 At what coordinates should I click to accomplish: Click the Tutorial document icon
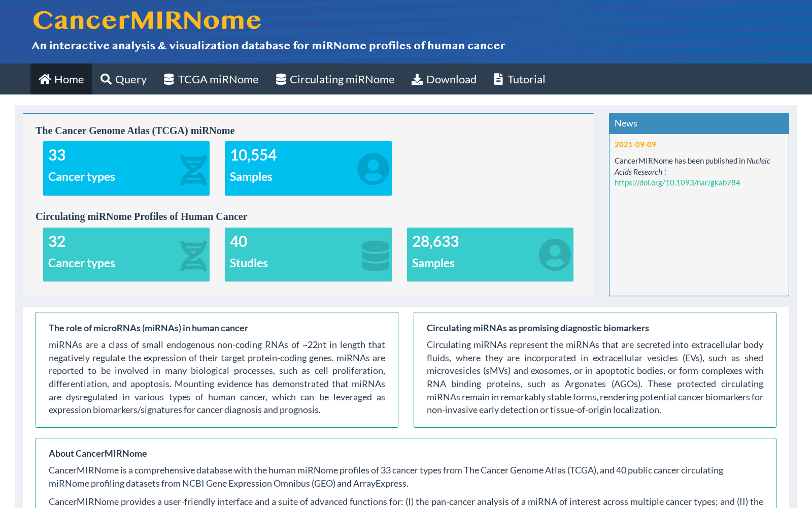coord(498,79)
